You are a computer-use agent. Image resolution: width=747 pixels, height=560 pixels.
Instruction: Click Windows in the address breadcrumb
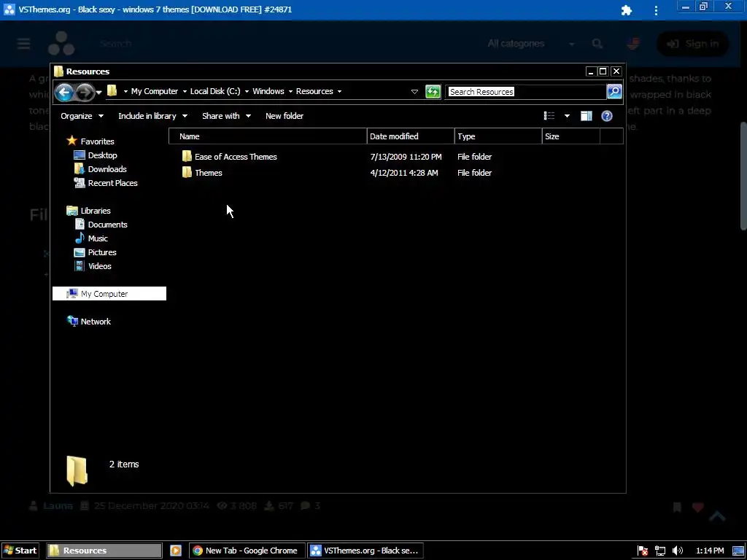coord(268,91)
